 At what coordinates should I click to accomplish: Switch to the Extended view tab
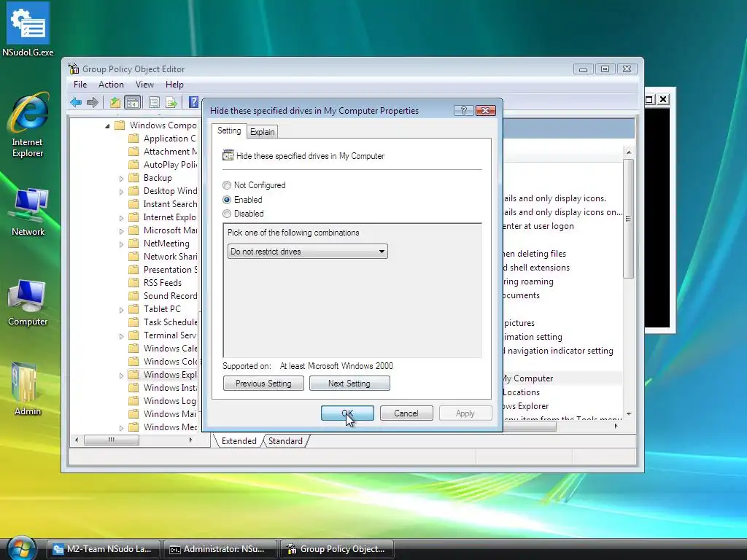(239, 441)
